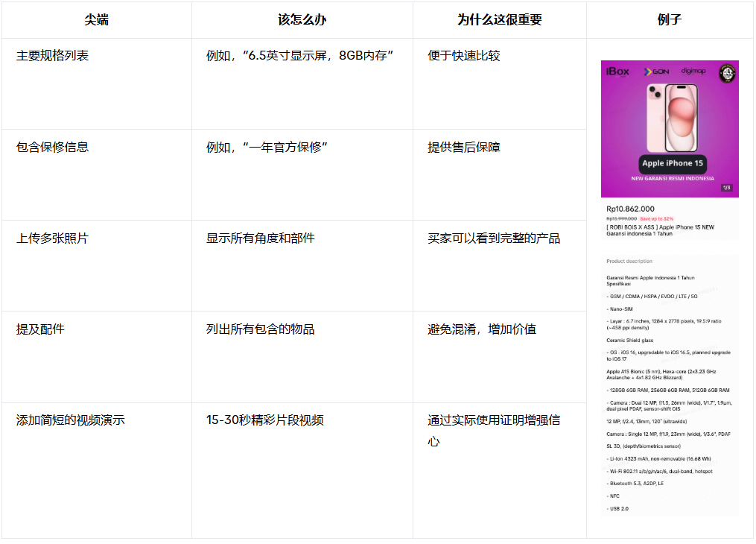Click the digimap logo on the banner
Screen dimensions: 756x544
(693, 71)
